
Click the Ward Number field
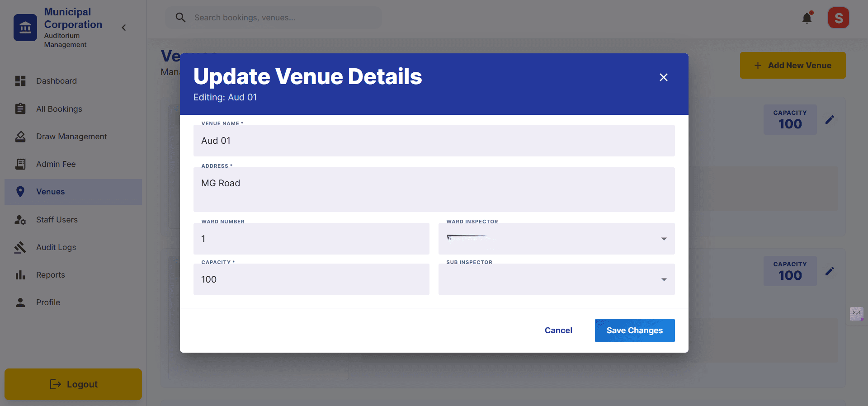pos(311,239)
